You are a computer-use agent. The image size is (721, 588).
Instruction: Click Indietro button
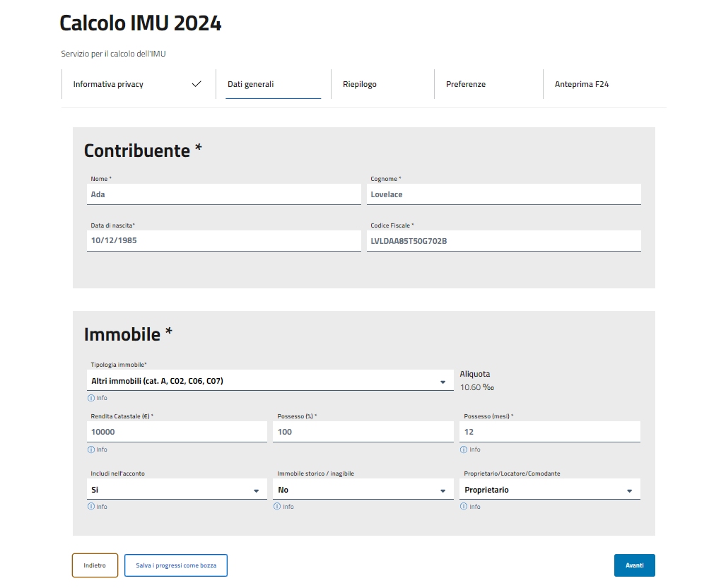coord(95,565)
